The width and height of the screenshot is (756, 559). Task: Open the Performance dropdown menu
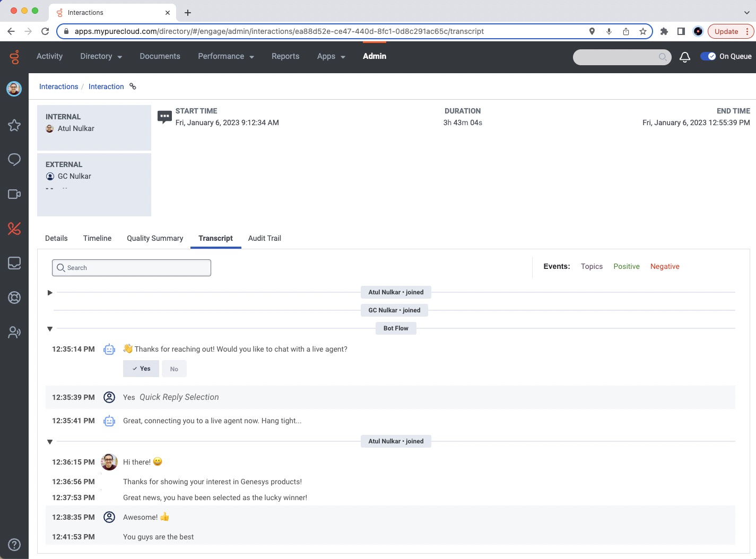click(x=226, y=56)
